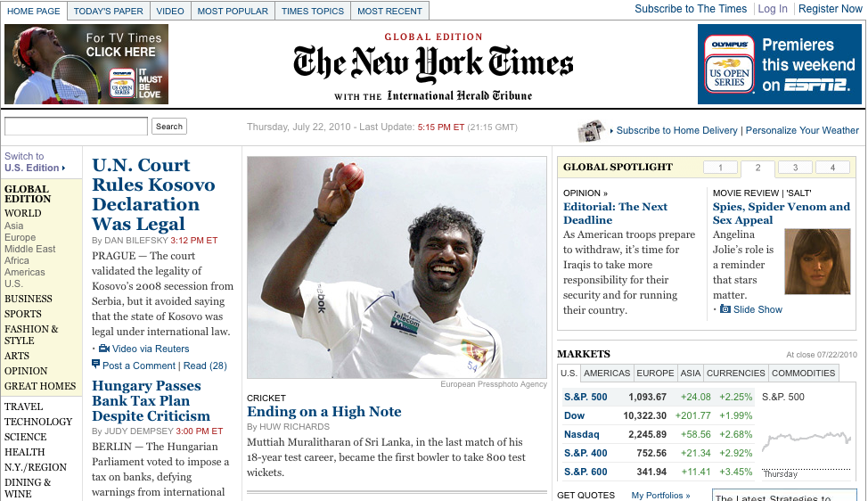868x501 pixels.
Task: Click the Search button
Action: 168,127
